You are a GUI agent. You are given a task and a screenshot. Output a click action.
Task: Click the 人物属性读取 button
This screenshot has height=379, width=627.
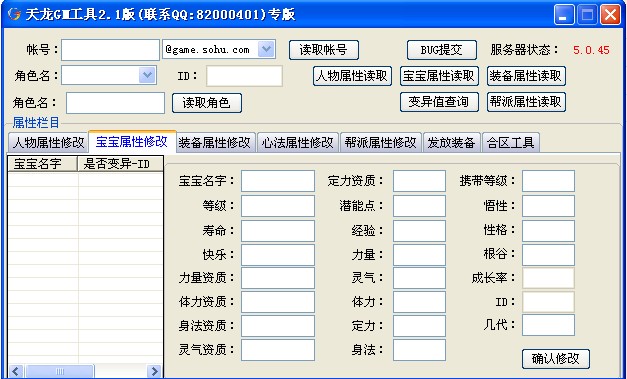[352, 76]
